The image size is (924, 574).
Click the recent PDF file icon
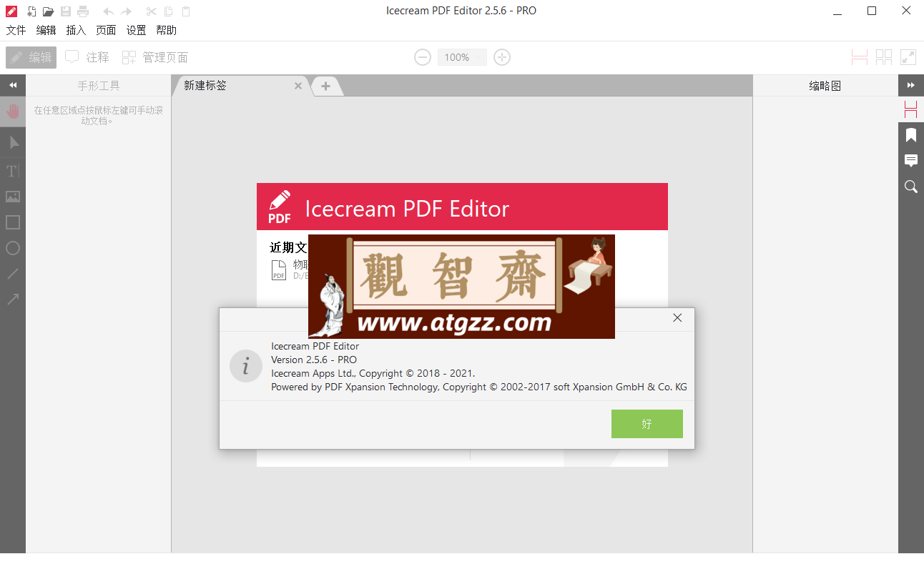pyautogui.click(x=279, y=270)
